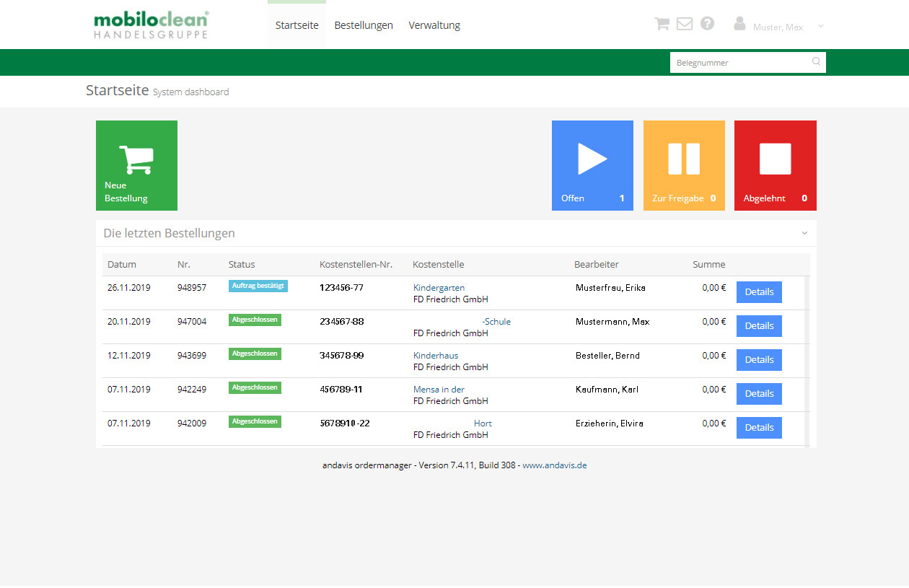The image size is (909, 588).
Task: Select the Startseite tab
Action: pos(297,25)
